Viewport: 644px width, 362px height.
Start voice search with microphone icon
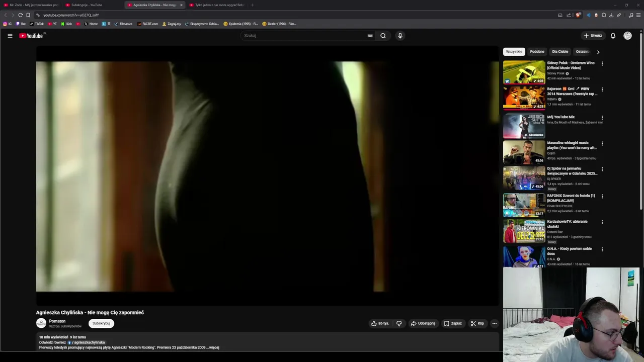[400, 36]
